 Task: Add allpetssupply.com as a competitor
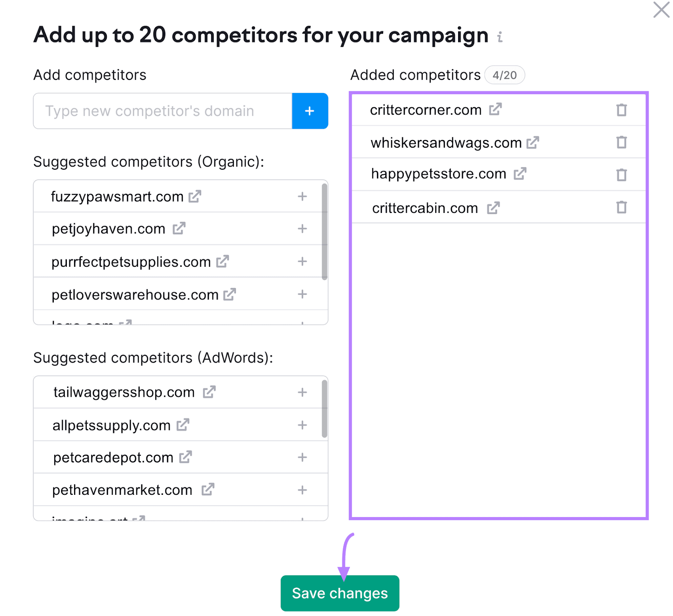point(302,425)
